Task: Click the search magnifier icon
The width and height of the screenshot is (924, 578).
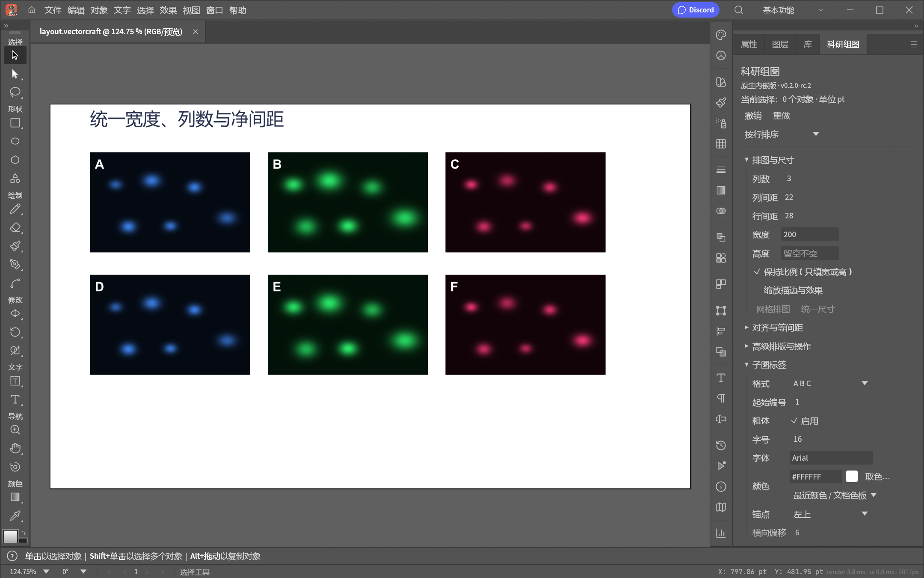Action: tap(739, 10)
